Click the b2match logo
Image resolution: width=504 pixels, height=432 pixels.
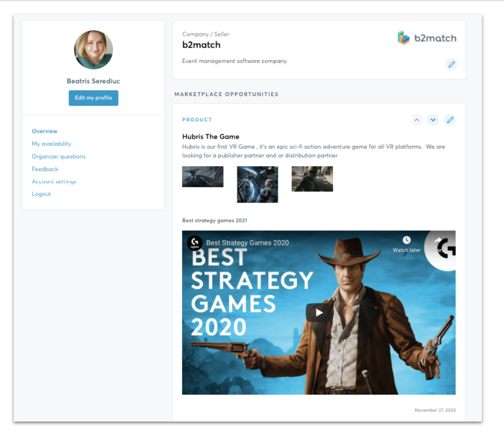pyautogui.click(x=427, y=38)
